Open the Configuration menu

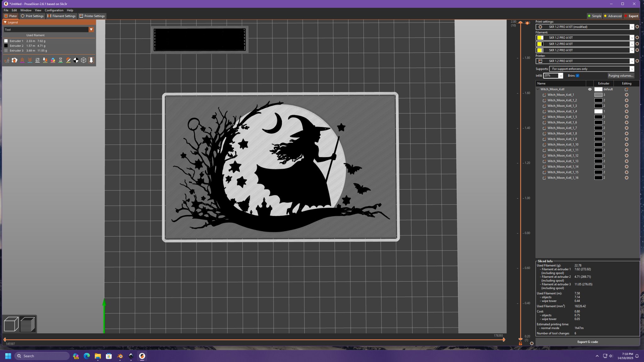[x=54, y=10]
